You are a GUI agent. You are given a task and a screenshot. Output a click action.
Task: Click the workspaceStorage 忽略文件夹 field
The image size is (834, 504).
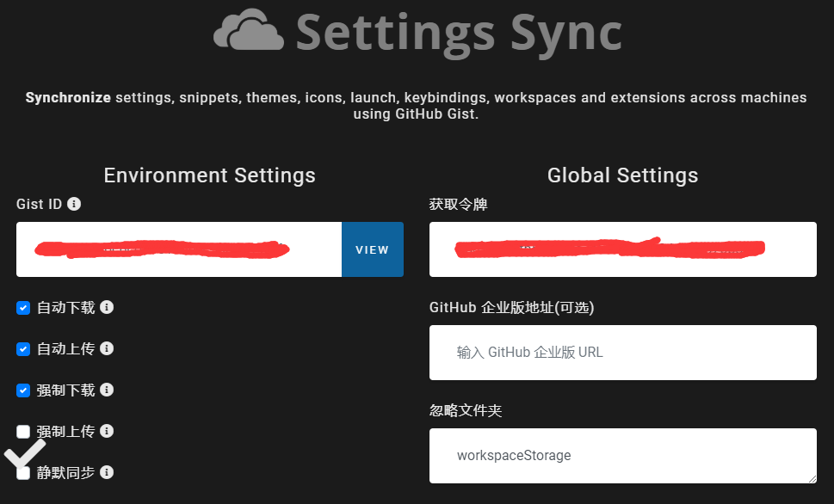point(622,456)
